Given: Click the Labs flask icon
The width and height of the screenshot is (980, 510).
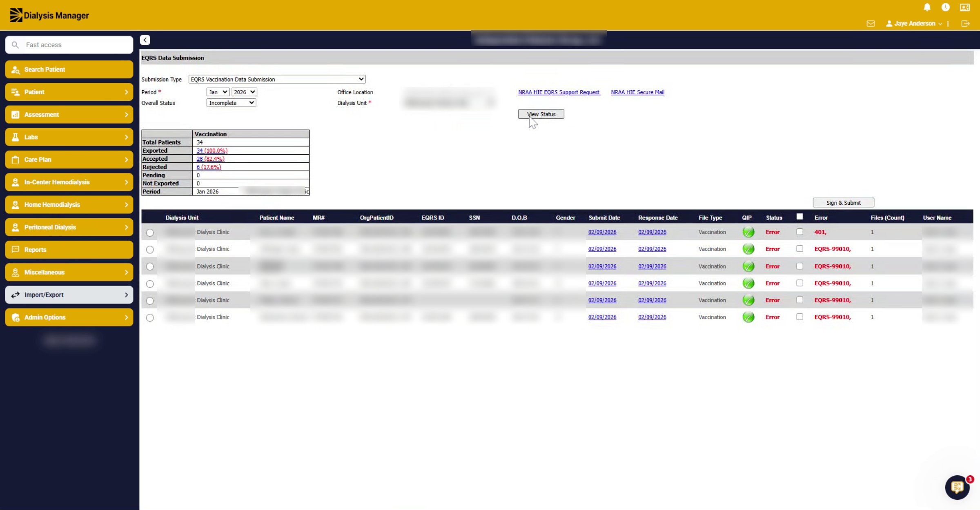Looking at the screenshot, I should coord(16,137).
